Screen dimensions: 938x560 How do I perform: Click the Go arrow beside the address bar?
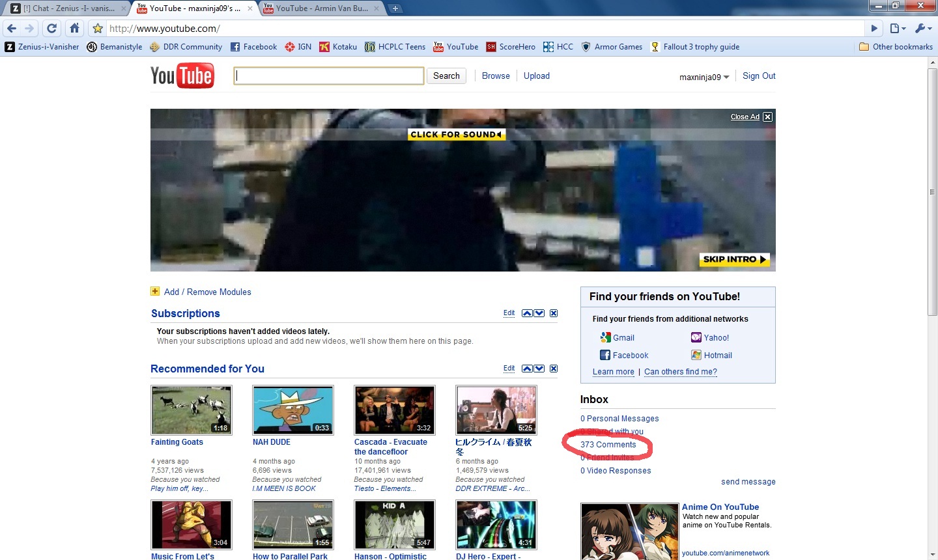click(875, 28)
